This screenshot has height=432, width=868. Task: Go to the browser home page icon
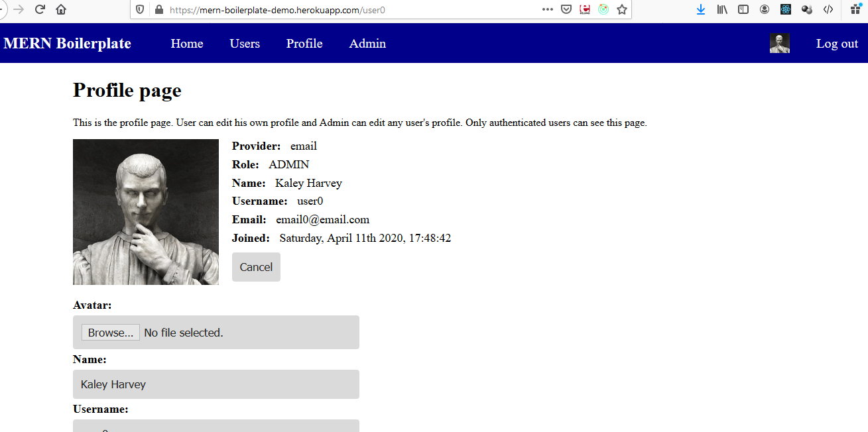[x=61, y=9]
